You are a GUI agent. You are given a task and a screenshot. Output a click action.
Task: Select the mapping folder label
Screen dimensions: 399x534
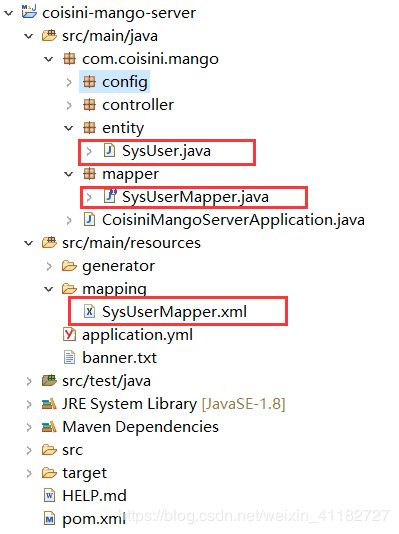(x=114, y=289)
